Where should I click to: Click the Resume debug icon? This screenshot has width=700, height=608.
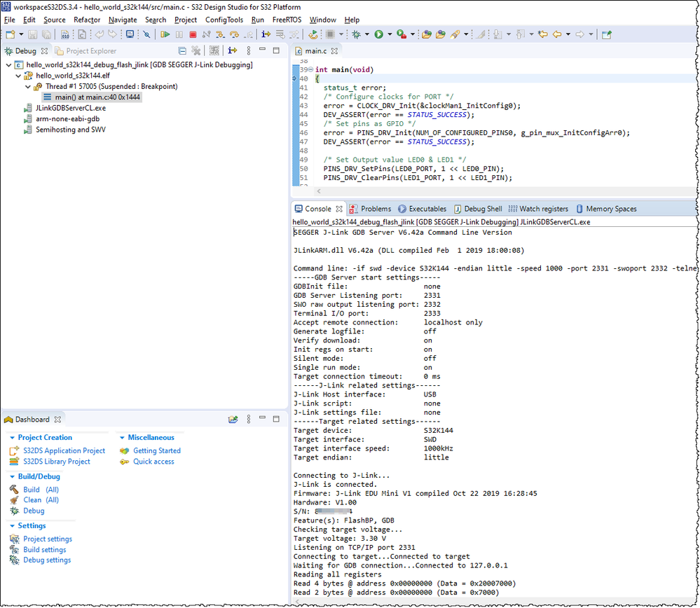pyautogui.click(x=165, y=34)
